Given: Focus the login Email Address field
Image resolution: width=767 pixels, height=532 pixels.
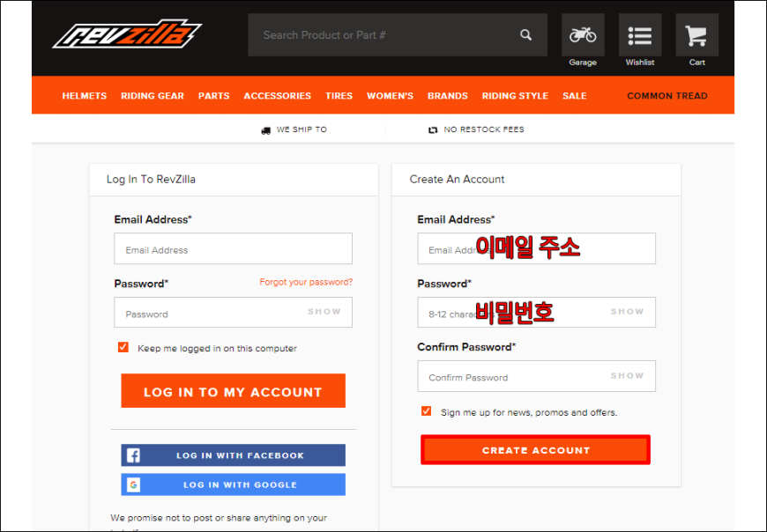Looking at the screenshot, I should tap(234, 248).
